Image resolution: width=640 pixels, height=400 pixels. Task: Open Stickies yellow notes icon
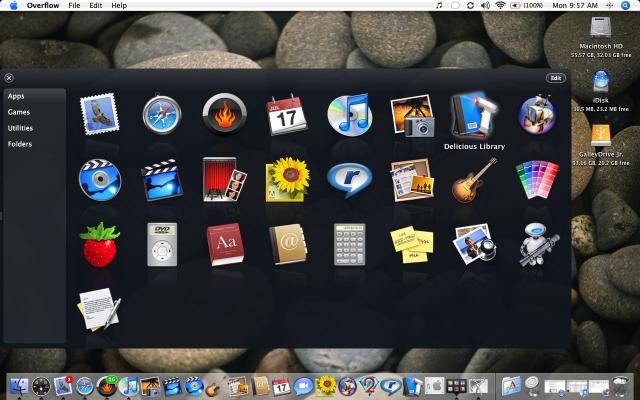tap(411, 244)
